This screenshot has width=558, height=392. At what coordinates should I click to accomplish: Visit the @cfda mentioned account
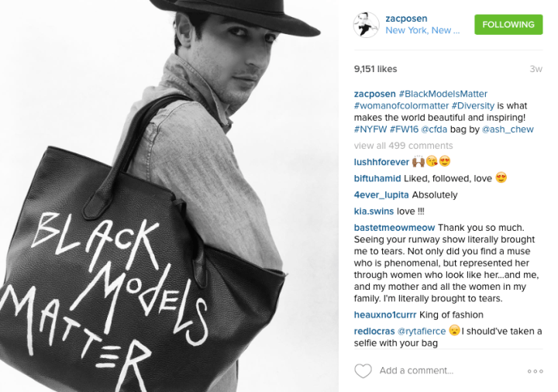(x=434, y=129)
